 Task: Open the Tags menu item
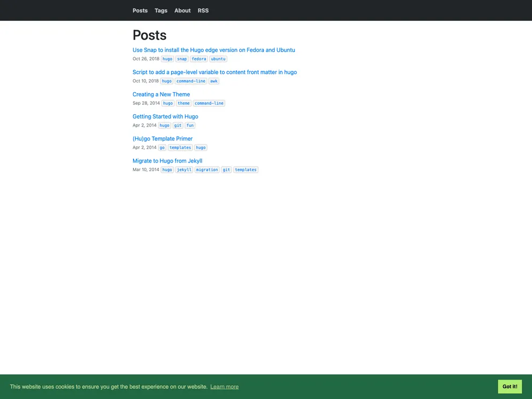161,10
